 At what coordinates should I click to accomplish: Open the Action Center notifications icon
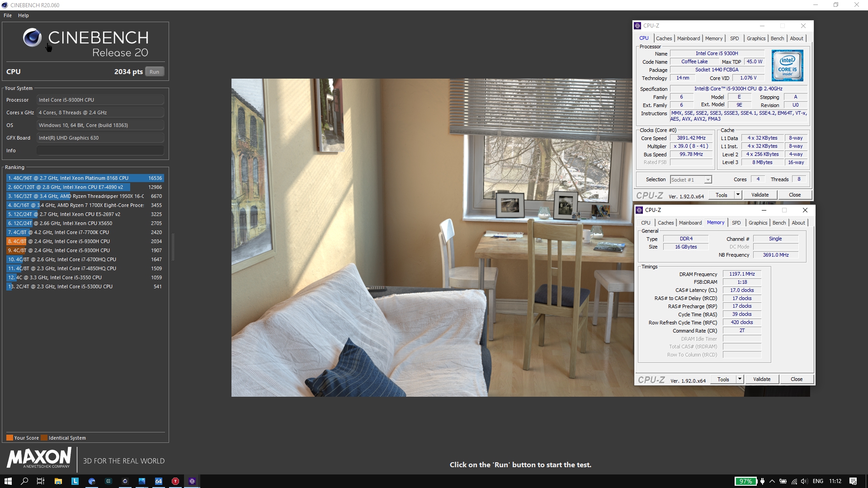coord(853,481)
